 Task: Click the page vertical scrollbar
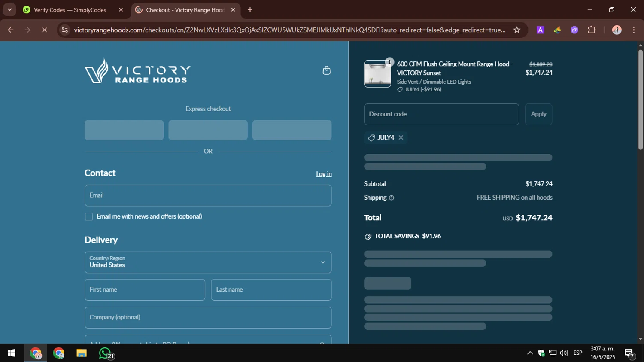coord(640,100)
